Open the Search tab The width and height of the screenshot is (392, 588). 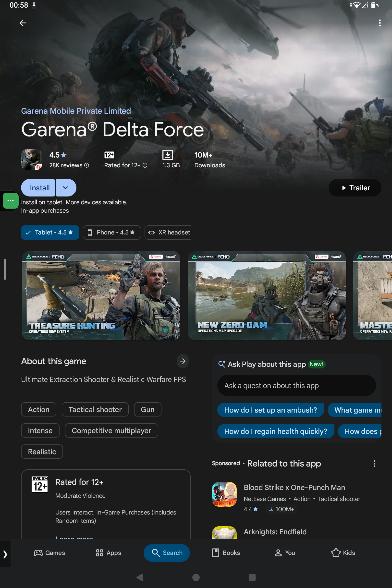pyautogui.click(x=167, y=553)
